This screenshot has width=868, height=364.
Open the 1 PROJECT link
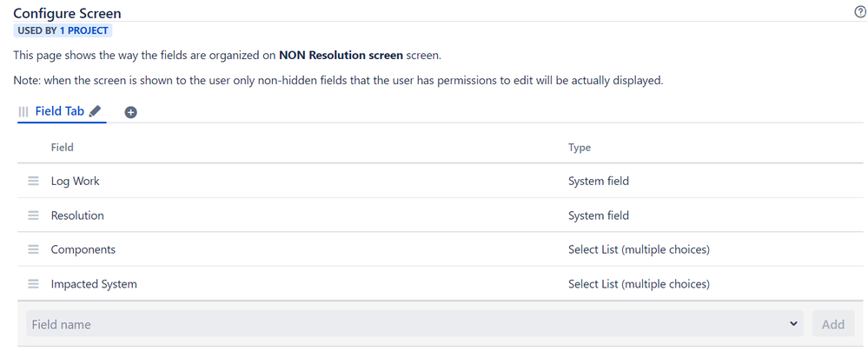tap(83, 30)
